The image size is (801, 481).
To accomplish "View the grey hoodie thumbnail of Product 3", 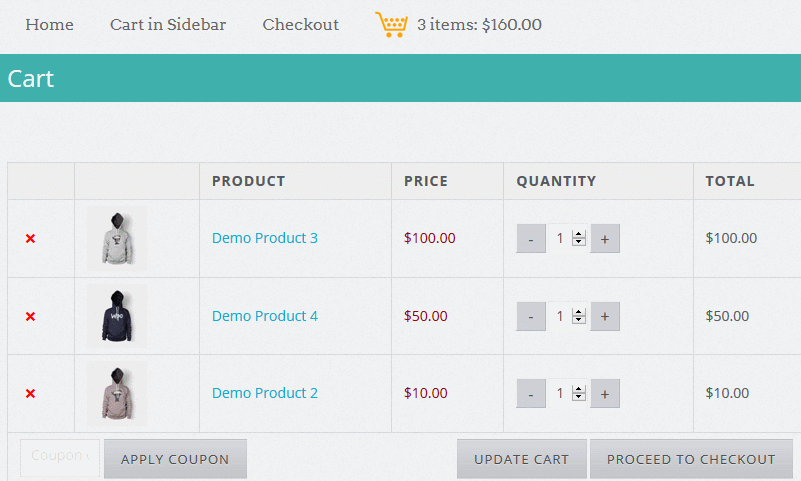I will coord(117,238).
